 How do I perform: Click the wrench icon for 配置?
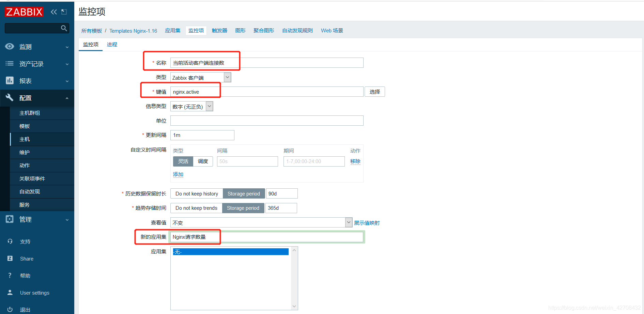10,97
